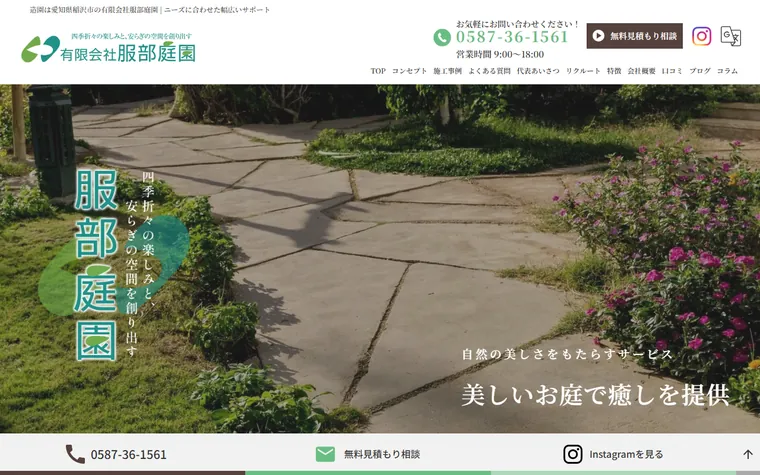Click 無料見積もり相談 in the bottom bar

pyautogui.click(x=382, y=454)
